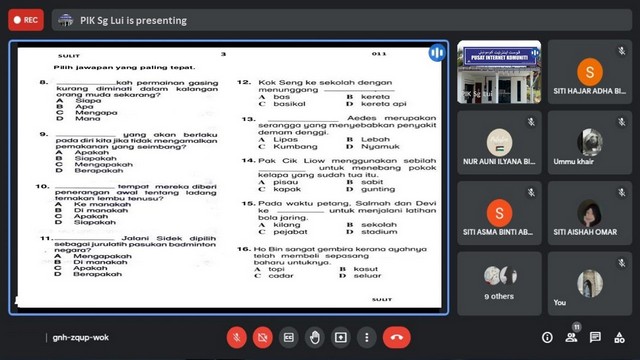Viewport: 640px width, 360px height.
Task: Open the three-dot more options menu
Action: point(367,338)
